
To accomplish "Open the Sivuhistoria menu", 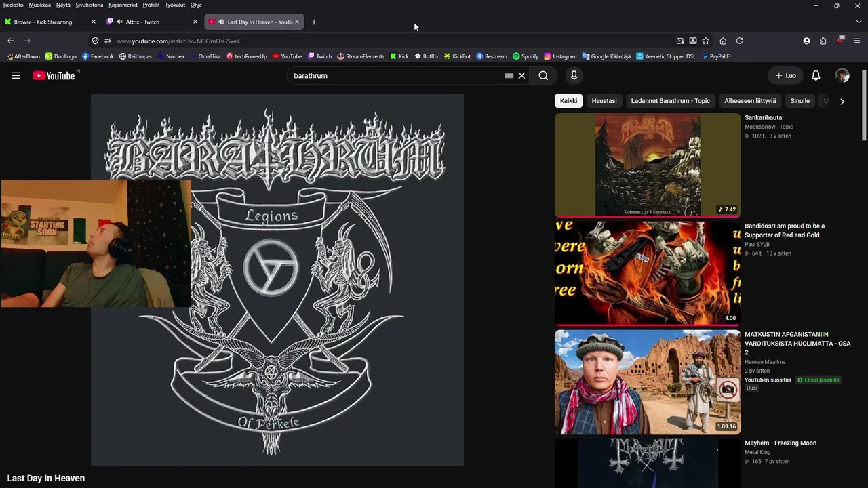I will point(90,5).
